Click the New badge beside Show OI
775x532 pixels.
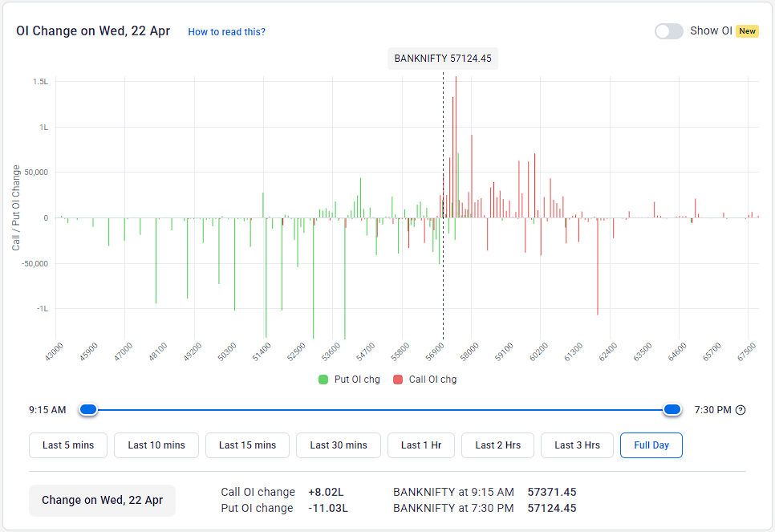747,30
